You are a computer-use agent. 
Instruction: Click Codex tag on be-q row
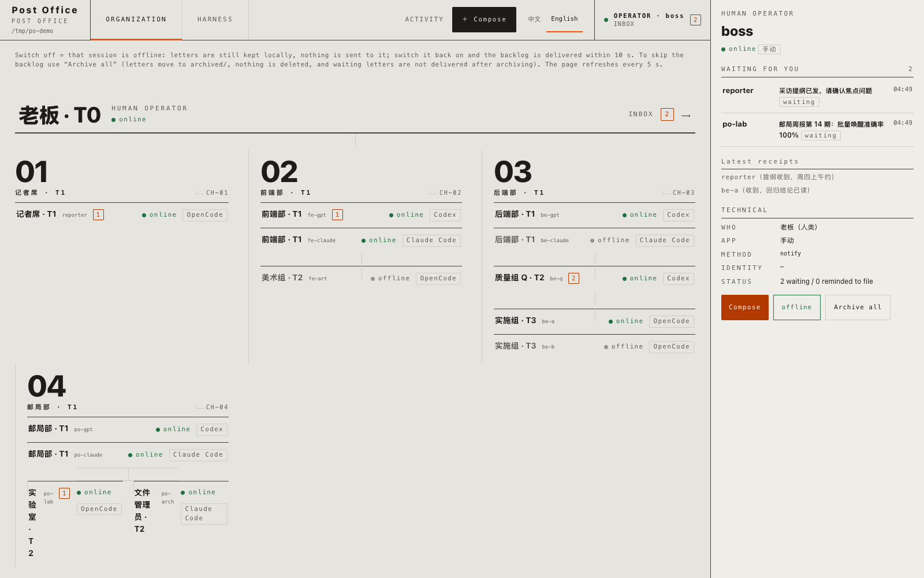point(679,279)
